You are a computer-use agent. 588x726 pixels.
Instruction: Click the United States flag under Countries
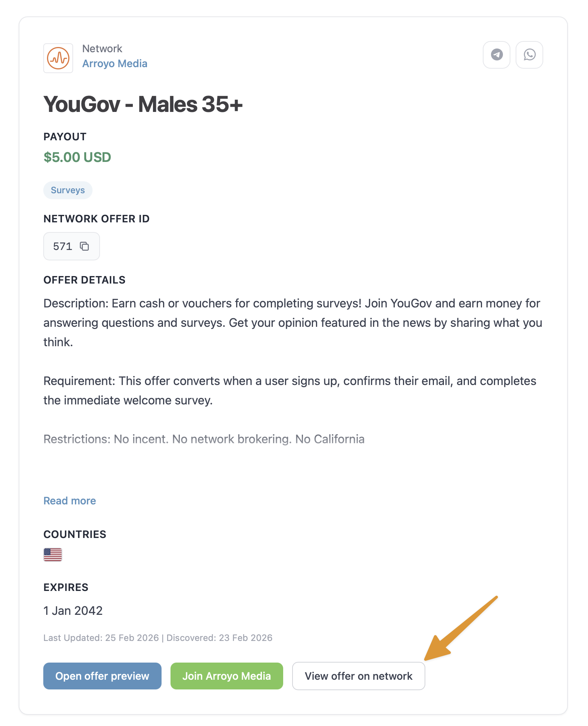[53, 555]
